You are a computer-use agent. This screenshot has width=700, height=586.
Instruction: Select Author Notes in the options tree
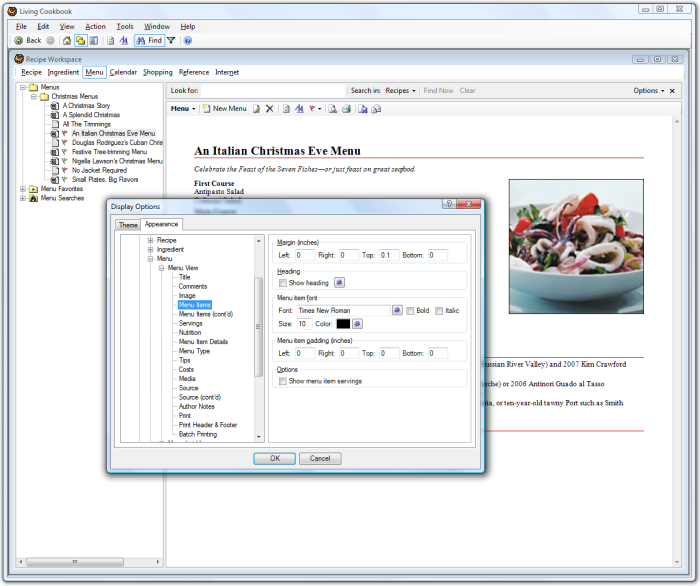[x=196, y=407]
